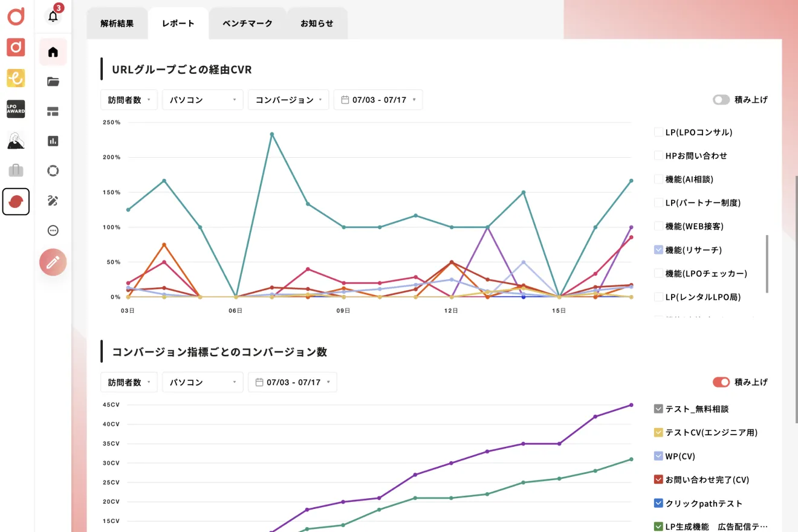The height and width of the screenshot is (532, 798).
Task: Select the LPO AWARD workspace icon
Action: [x=16, y=109]
